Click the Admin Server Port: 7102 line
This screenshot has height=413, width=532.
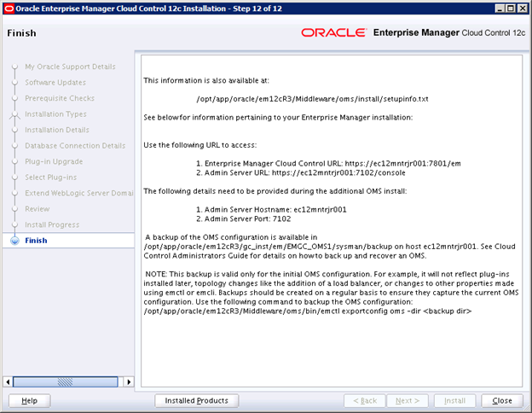244,218
